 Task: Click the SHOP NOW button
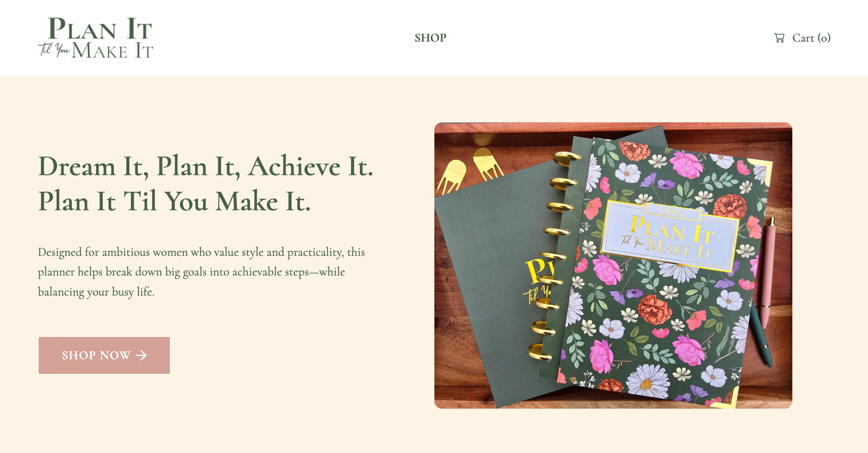104,355
